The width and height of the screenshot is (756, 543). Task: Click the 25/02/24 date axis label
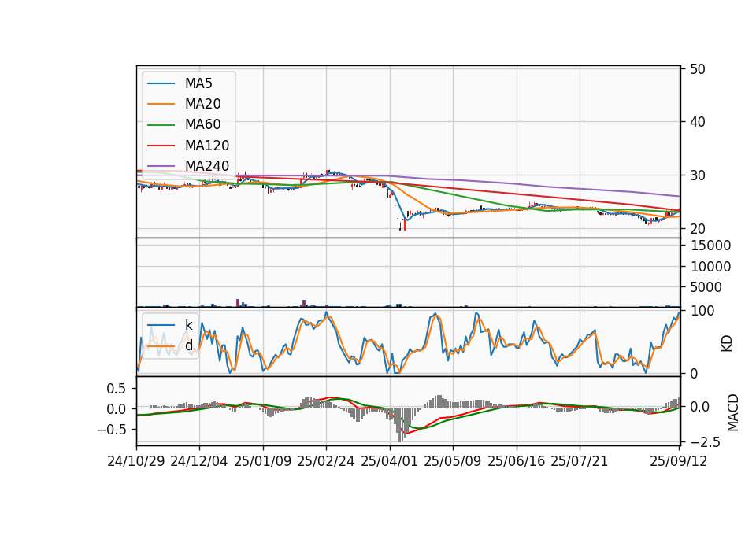point(326,461)
